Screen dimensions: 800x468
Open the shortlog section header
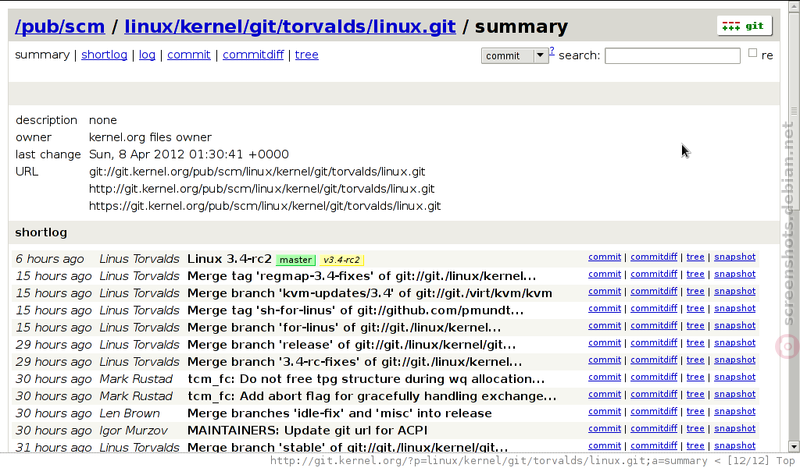(x=41, y=232)
